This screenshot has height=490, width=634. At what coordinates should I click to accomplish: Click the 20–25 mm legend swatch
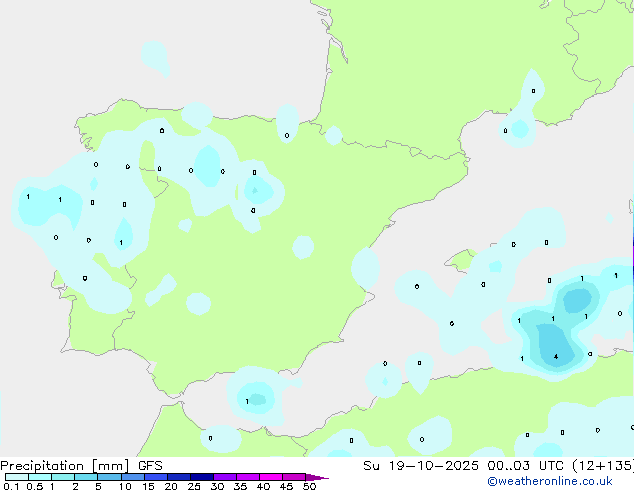(178, 477)
